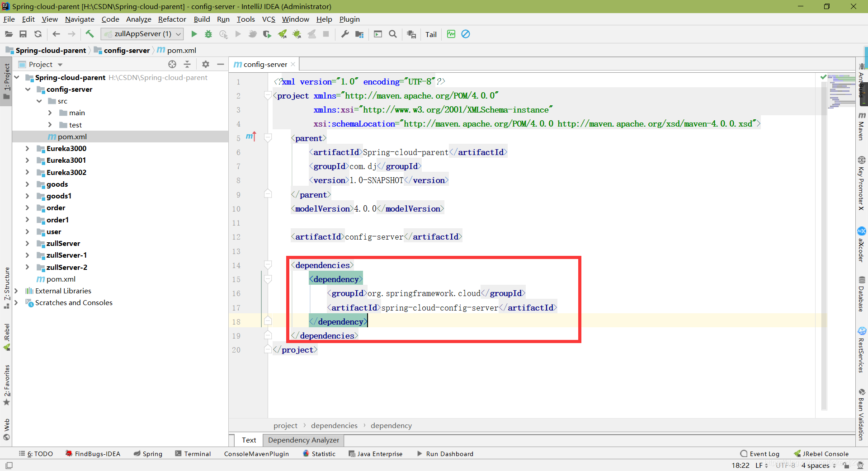868x471 pixels.
Task: Open the LF line separator selector
Action: pos(761,465)
